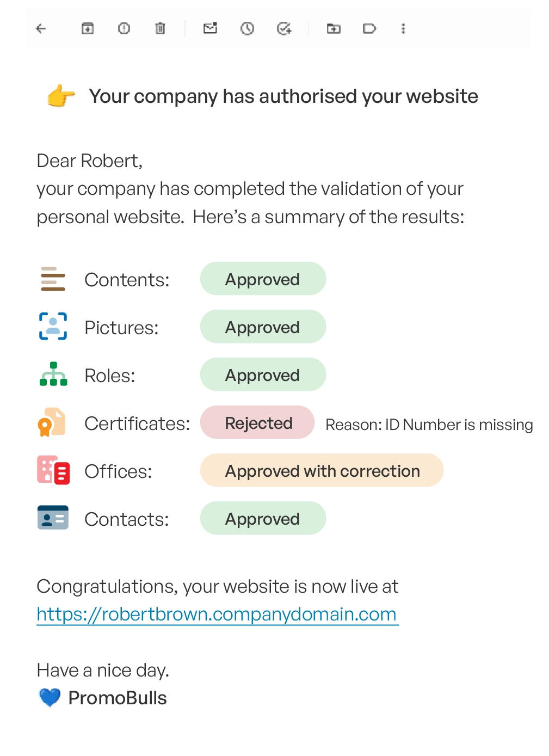Click the Certificates badge icon
The width and height of the screenshot is (549, 756).
(x=52, y=422)
